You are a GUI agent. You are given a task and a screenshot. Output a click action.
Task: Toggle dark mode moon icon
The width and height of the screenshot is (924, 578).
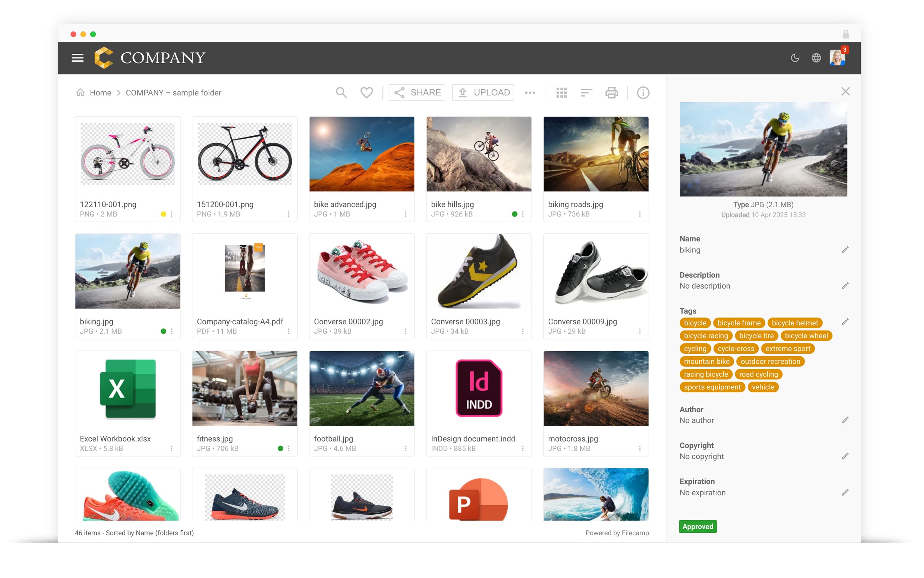point(795,58)
